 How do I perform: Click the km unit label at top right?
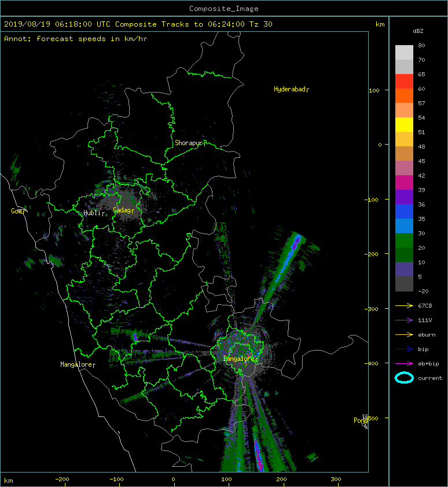tap(380, 24)
